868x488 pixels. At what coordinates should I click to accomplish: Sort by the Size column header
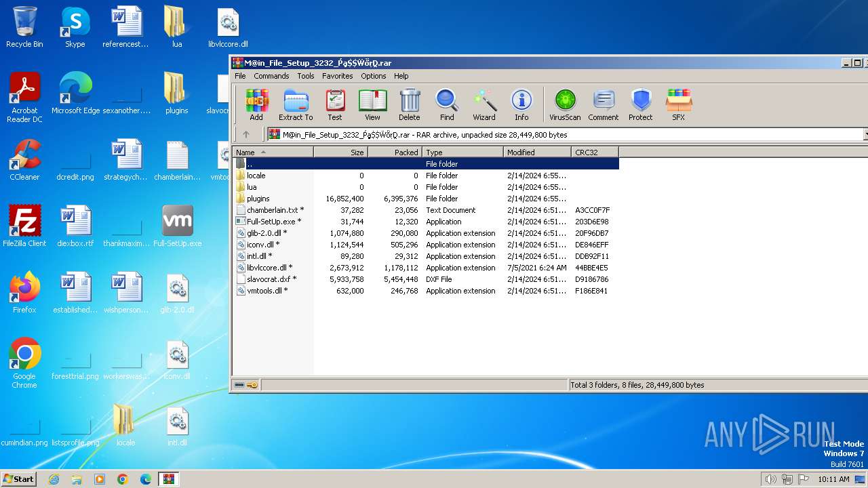[340, 152]
